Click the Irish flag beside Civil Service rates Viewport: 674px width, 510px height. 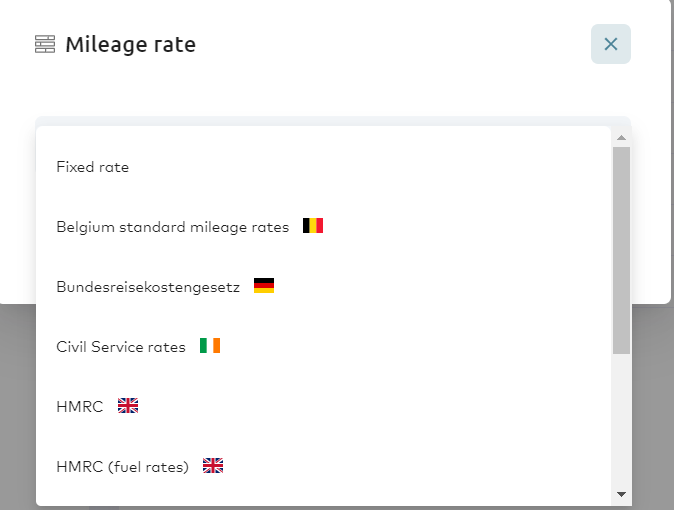[x=210, y=345]
